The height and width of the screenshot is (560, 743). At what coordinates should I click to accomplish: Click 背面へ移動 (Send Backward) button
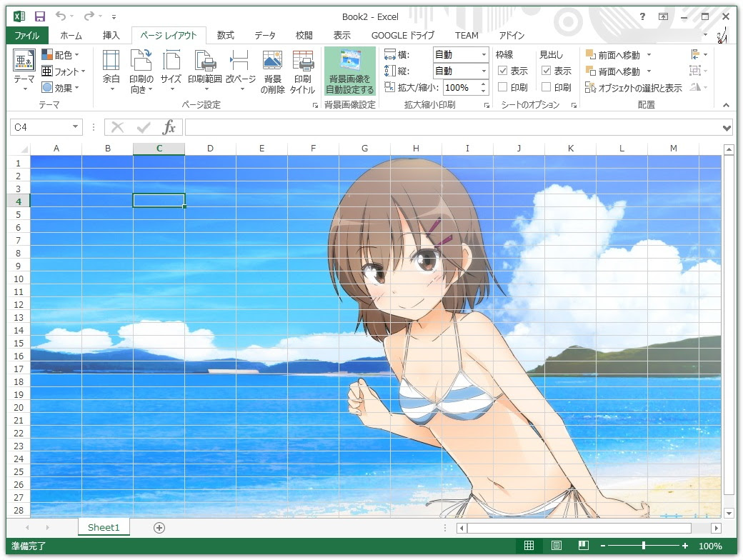point(613,71)
